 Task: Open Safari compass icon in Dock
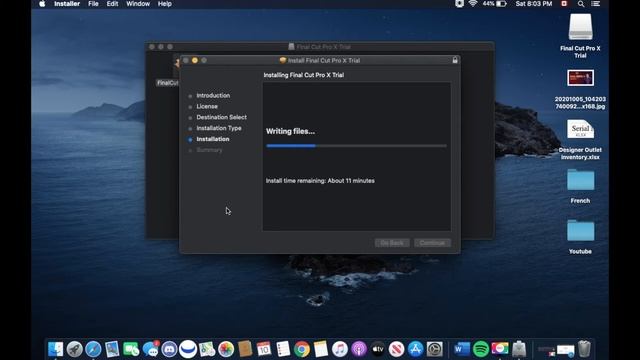[x=93, y=349]
